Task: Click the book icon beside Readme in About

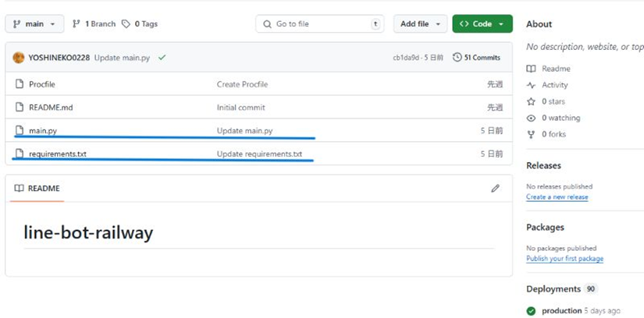Action: 531,69
